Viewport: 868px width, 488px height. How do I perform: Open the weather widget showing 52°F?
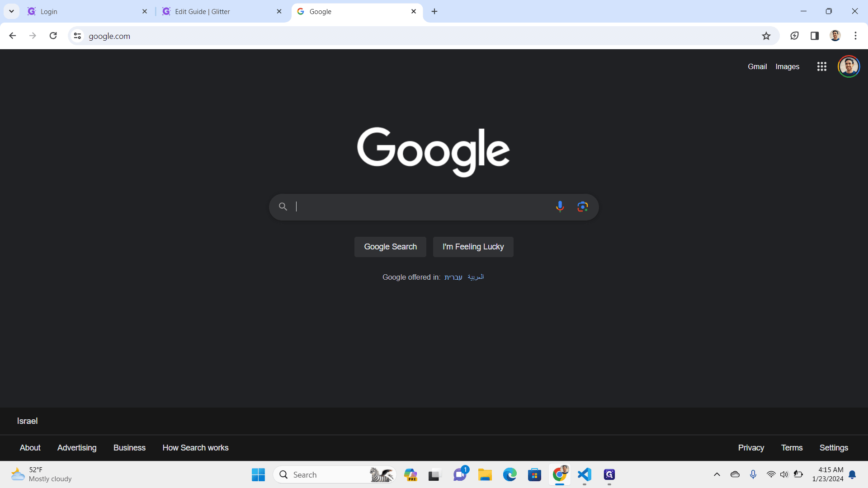(x=42, y=474)
